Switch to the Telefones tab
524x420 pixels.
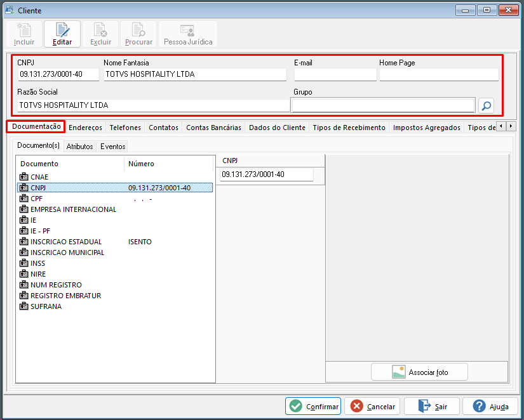point(125,128)
